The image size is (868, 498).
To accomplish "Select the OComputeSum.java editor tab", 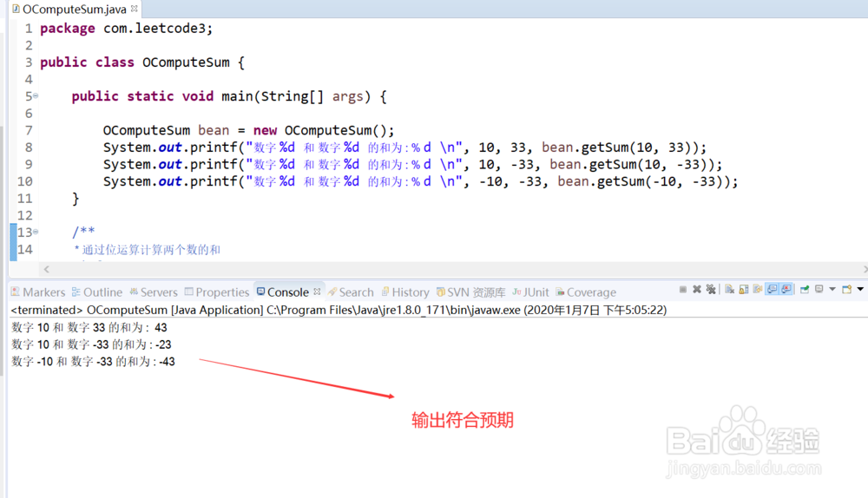I will click(74, 10).
